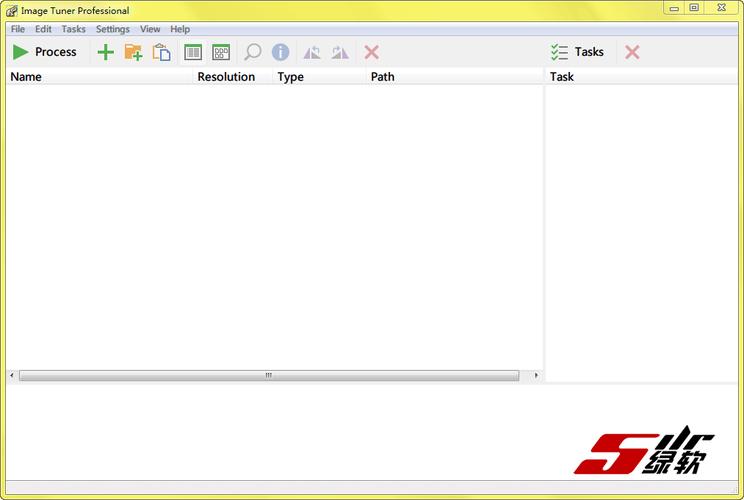744x500 pixels.
Task: Switch to details list view
Action: pyautogui.click(x=193, y=52)
